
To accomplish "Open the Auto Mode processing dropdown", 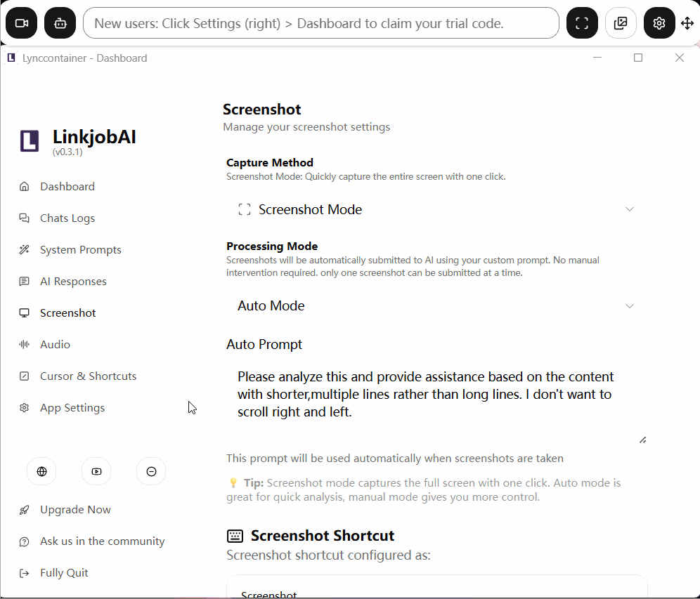I will click(436, 306).
